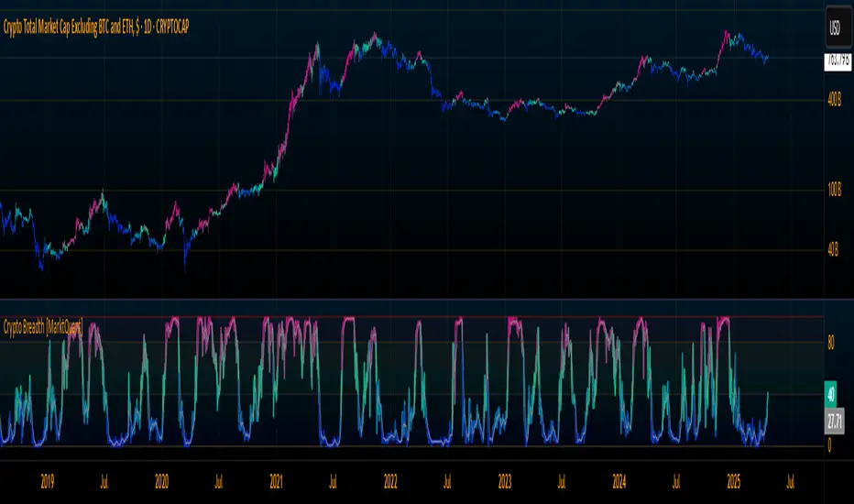The width and height of the screenshot is (854, 504).
Task: Click the 400B price axis label
Action: (835, 100)
